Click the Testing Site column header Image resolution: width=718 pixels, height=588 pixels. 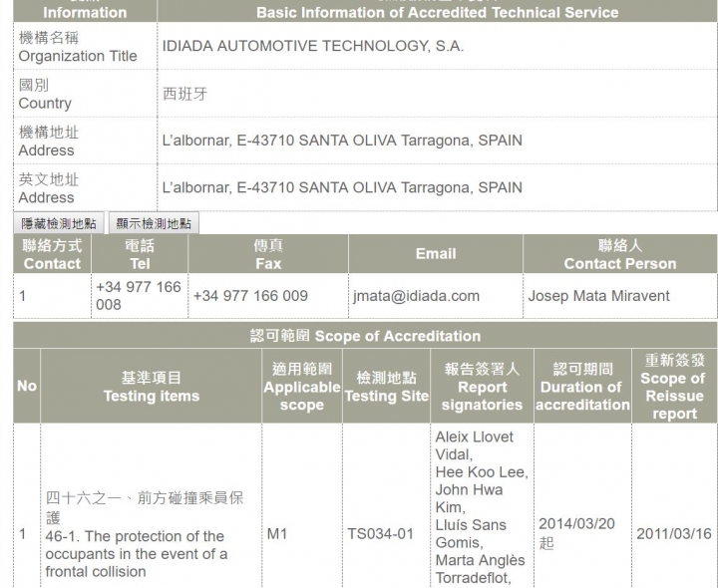coord(386,387)
